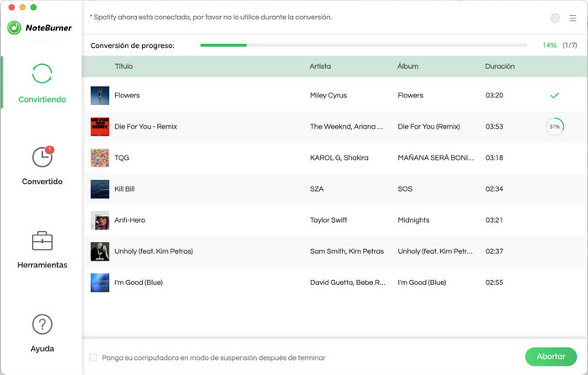Click the green checkmark for Flowers
588x375 pixels.
(554, 95)
